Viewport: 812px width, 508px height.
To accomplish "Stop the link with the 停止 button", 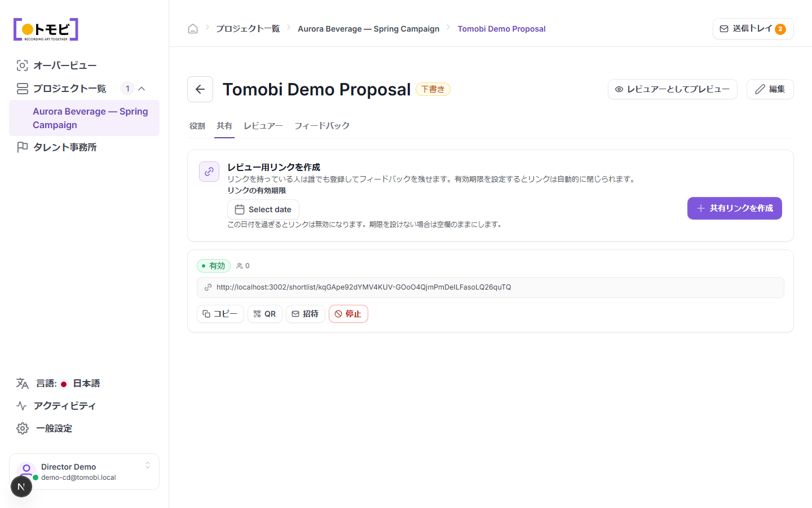I will (x=348, y=314).
